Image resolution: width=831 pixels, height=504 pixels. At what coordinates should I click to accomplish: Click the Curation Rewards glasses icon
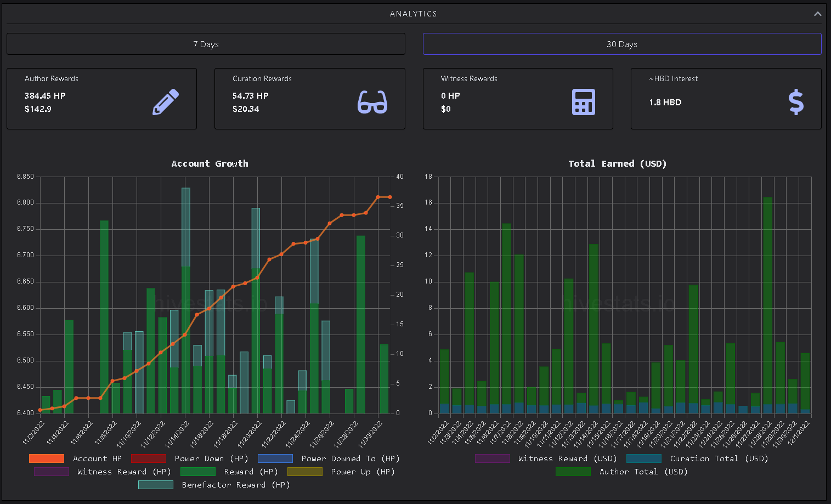(372, 102)
